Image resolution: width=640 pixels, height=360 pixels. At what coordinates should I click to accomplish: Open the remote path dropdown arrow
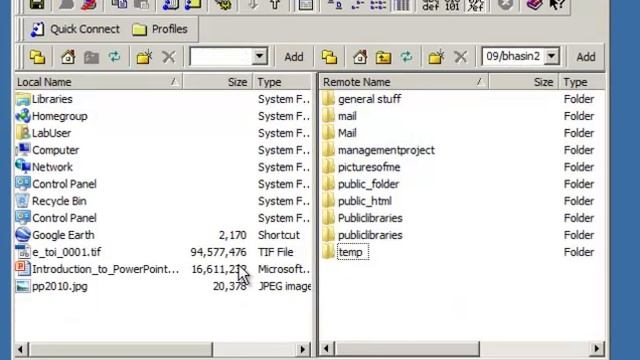point(551,56)
